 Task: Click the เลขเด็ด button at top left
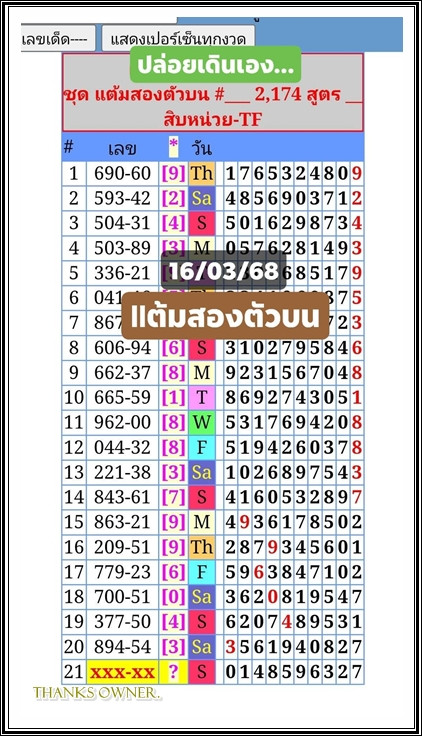pyautogui.click(x=58, y=38)
